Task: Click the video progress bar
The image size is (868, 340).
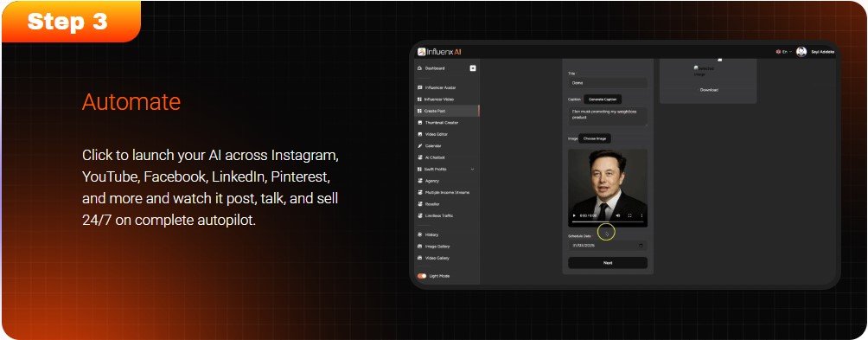Action: pyautogui.click(x=607, y=221)
